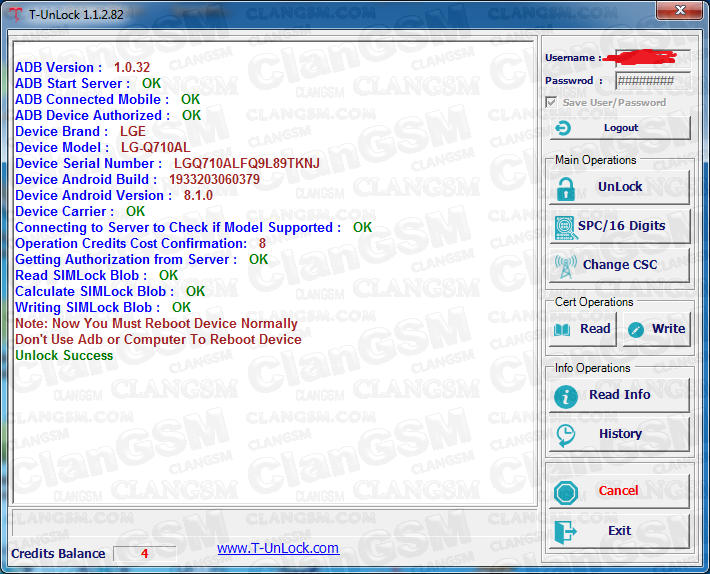Click Cert Operations Read button
The image size is (710, 574).
tap(582, 329)
